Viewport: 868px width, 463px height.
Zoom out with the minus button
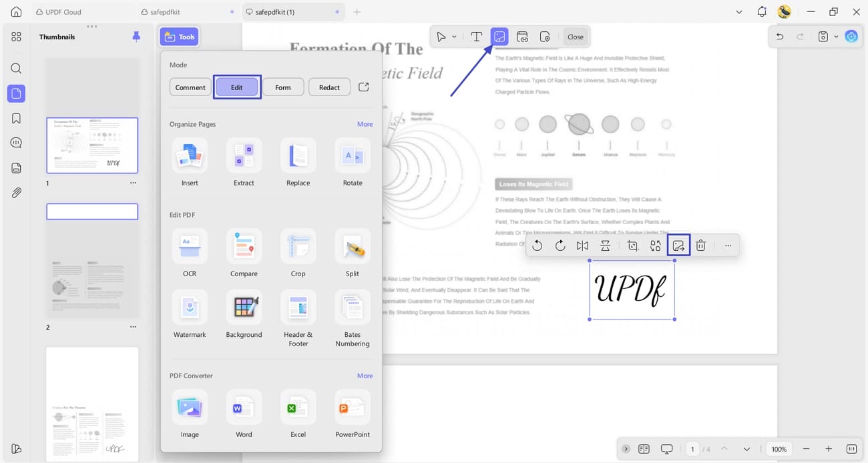click(x=806, y=449)
